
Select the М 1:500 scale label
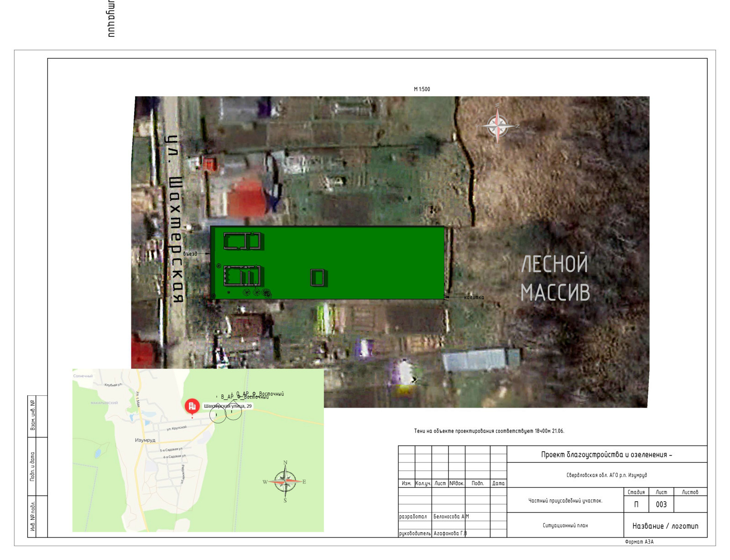point(422,89)
